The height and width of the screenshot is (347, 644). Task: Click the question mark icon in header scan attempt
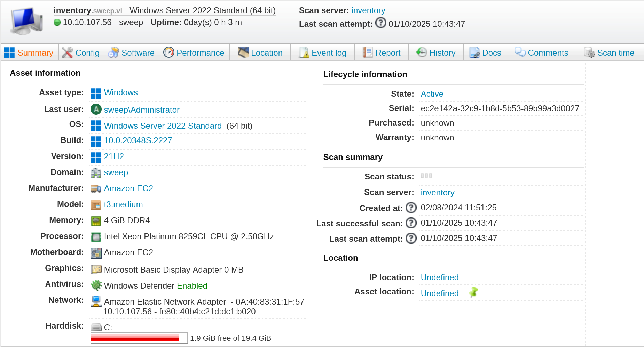pyautogui.click(x=380, y=23)
